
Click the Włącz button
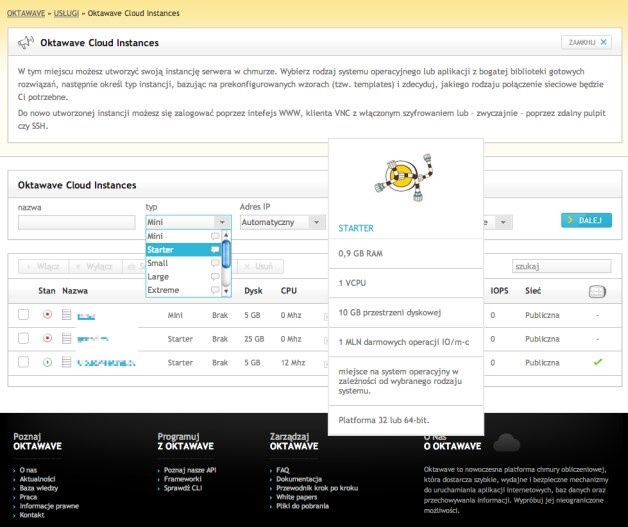click(x=43, y=266)
